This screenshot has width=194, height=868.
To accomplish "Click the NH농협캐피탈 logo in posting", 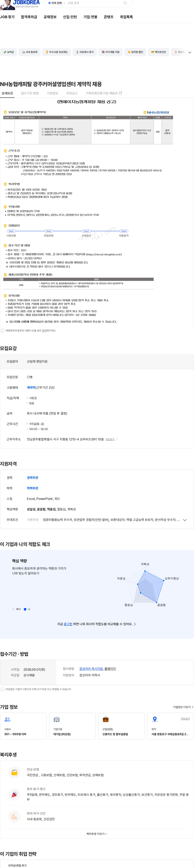I will click(x=156, y=113).
